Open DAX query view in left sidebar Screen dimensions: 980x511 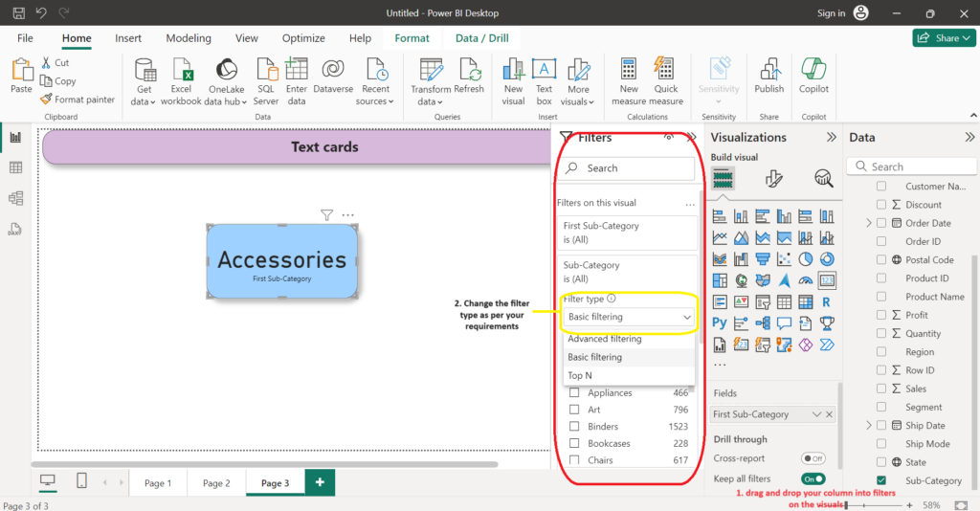click(15, 229)
